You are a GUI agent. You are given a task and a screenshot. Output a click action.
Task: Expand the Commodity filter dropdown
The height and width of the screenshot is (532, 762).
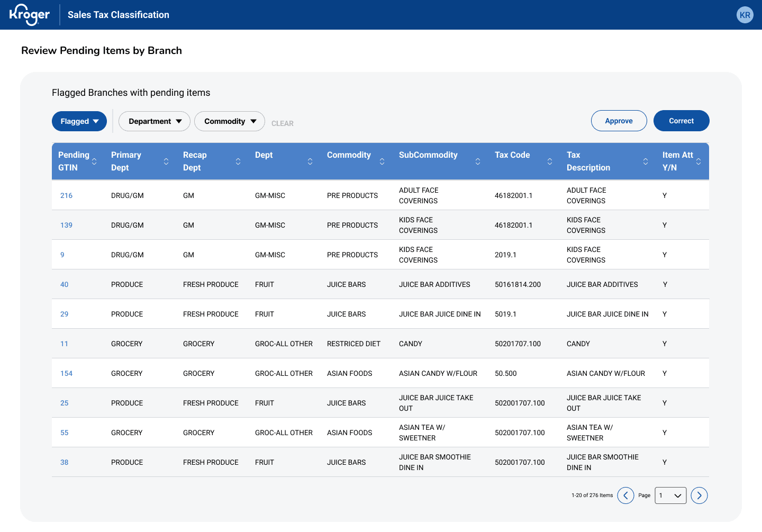(x=230, y=121)
